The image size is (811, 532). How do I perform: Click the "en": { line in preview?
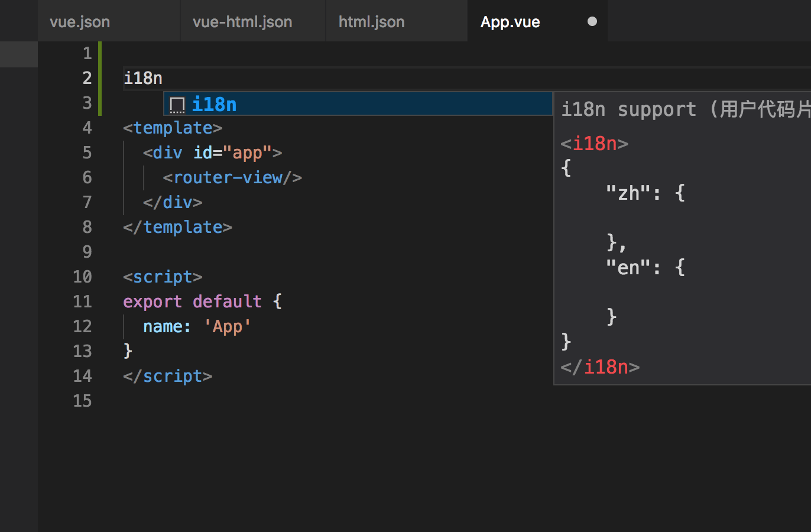645,267
